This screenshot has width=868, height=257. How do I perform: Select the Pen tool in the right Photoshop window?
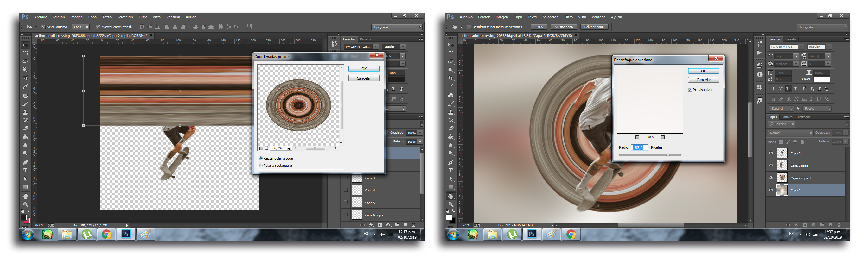click(x=450, y=162)
